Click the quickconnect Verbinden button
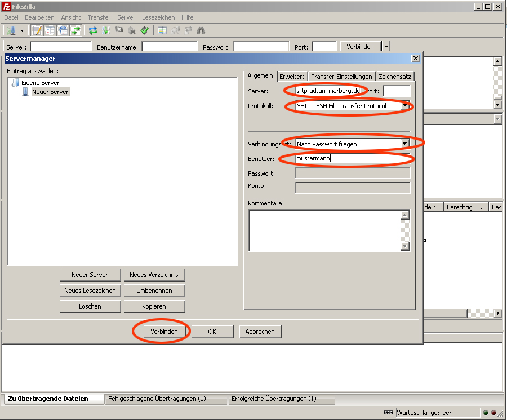The height and width of the screenshot is (420, 507). point(361,47)
